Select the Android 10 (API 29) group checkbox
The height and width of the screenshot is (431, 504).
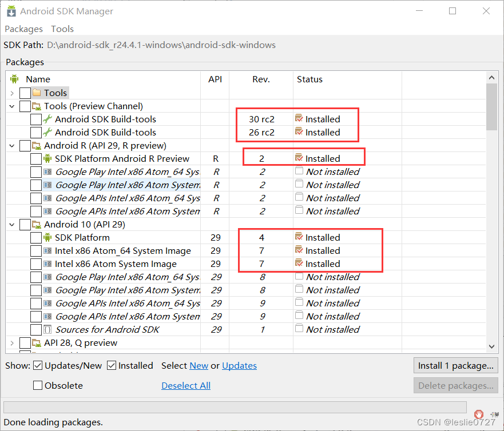(25, 225)
